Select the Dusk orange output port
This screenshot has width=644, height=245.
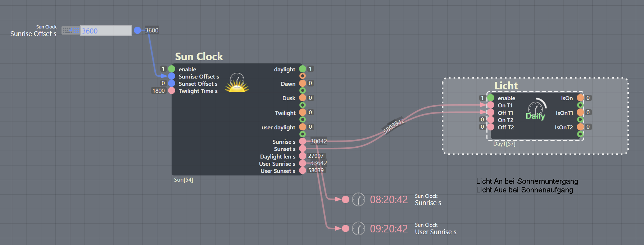303,98
